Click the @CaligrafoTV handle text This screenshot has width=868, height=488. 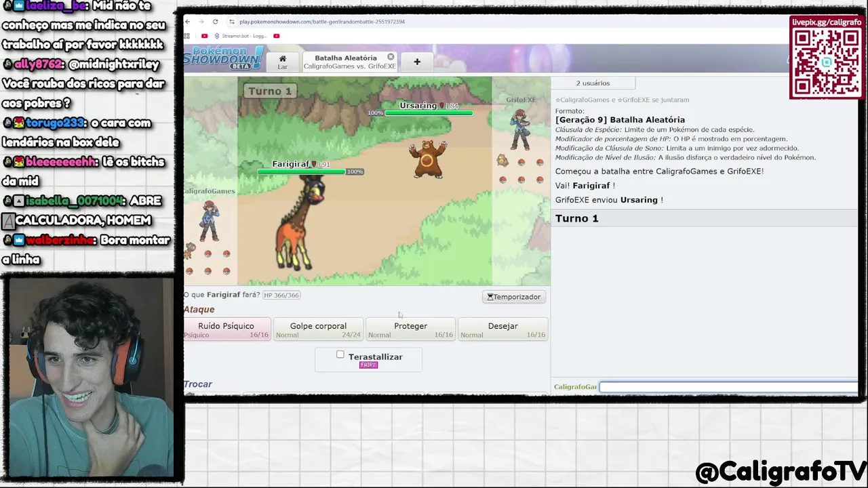point(781,472)
